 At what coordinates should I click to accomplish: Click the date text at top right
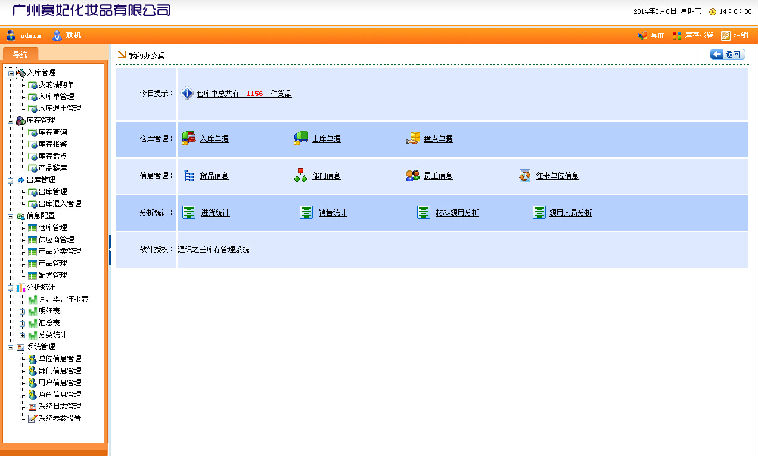(667, 11)
